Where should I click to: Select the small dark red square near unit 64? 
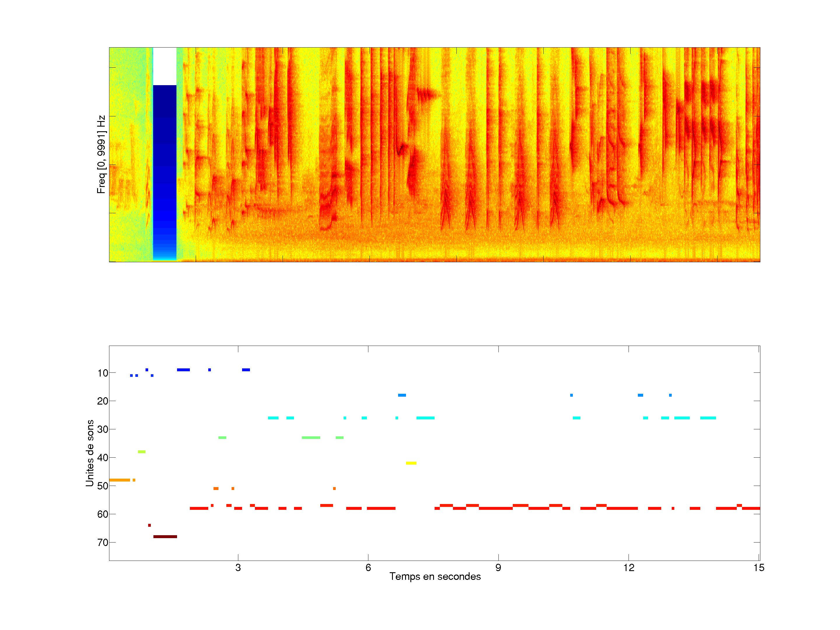(x=149, y=525)
